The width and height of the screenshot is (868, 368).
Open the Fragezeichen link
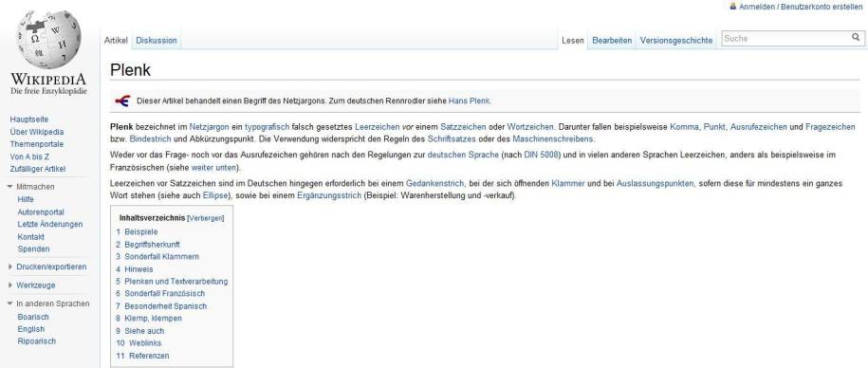coord(830,127)
